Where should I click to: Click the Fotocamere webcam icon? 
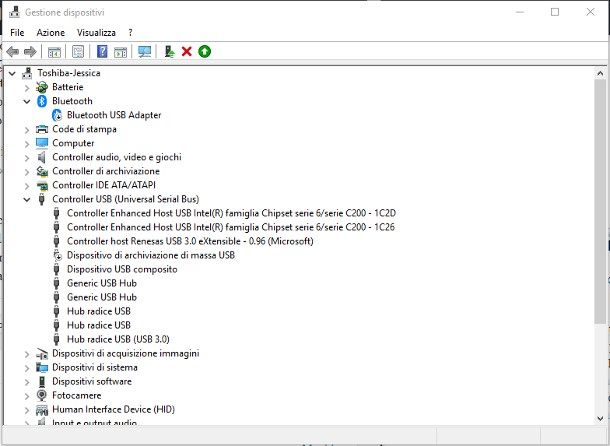pos(42,395)
